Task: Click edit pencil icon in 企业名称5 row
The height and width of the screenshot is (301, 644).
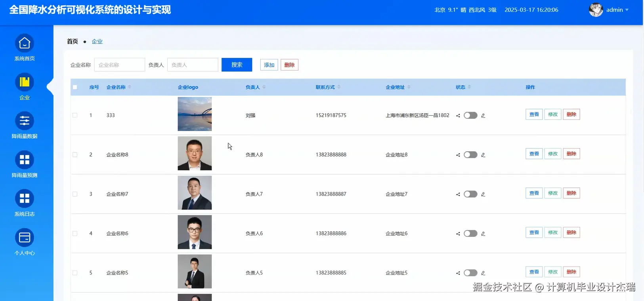Action: coord(483,273)
